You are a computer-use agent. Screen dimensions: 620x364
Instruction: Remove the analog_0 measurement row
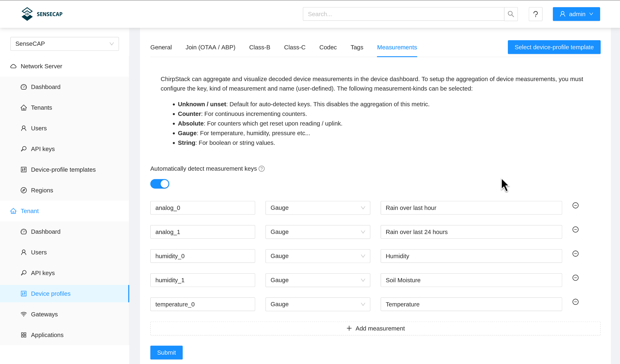[x=575, y=205]
